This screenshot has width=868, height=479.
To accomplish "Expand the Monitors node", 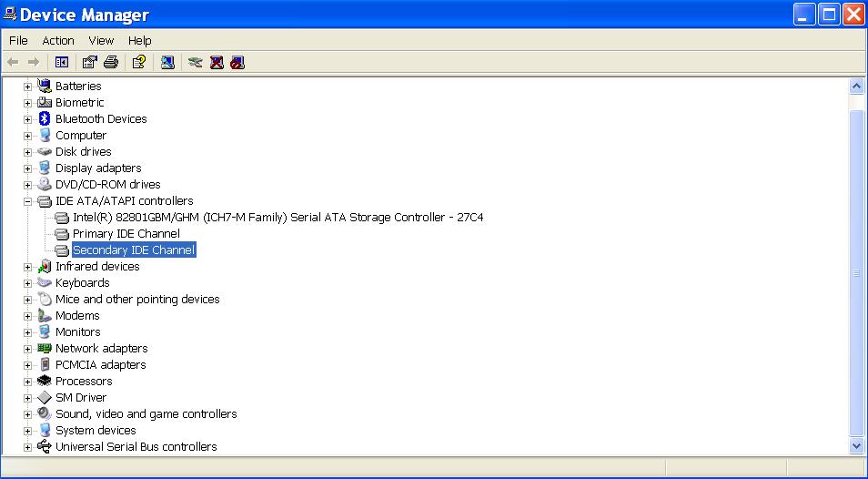I will [27, 332].
